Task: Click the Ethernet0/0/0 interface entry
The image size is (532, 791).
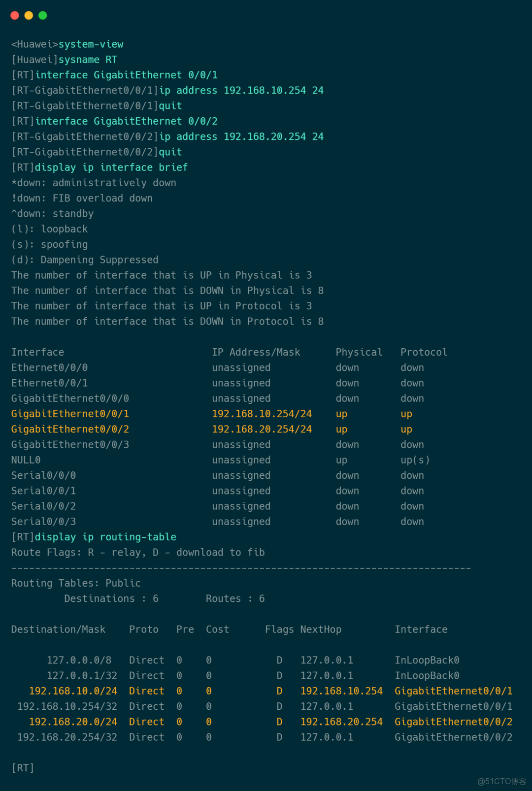Action: (49, 367)
